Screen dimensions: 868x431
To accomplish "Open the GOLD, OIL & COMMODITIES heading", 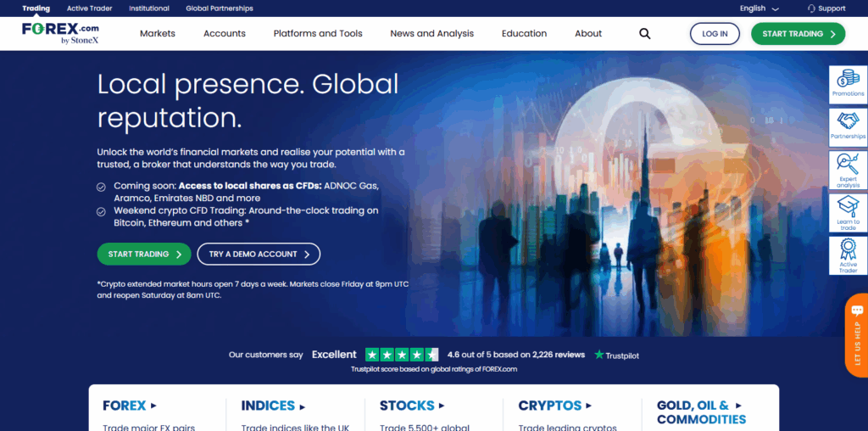I will tap(701, 412).
